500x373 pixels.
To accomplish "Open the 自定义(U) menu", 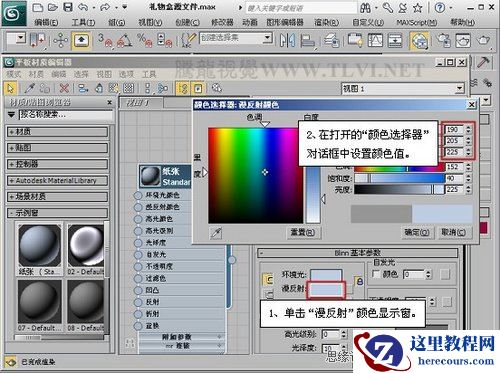I will click(368, 23).
